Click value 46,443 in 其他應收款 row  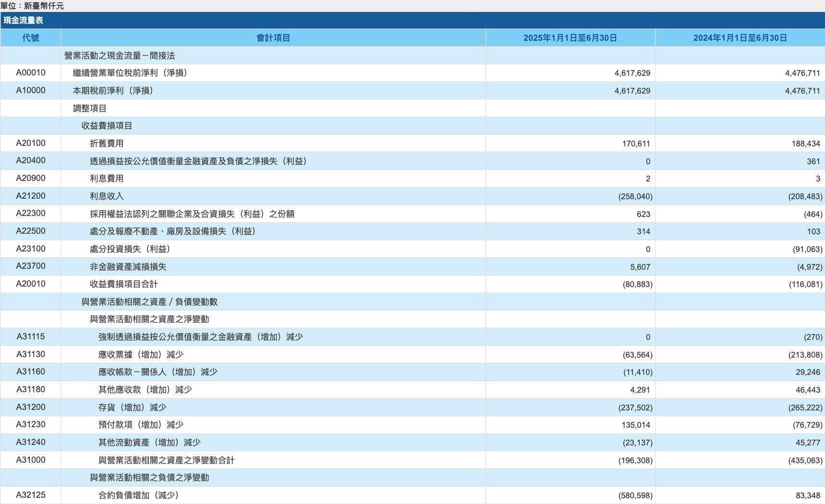808,390
